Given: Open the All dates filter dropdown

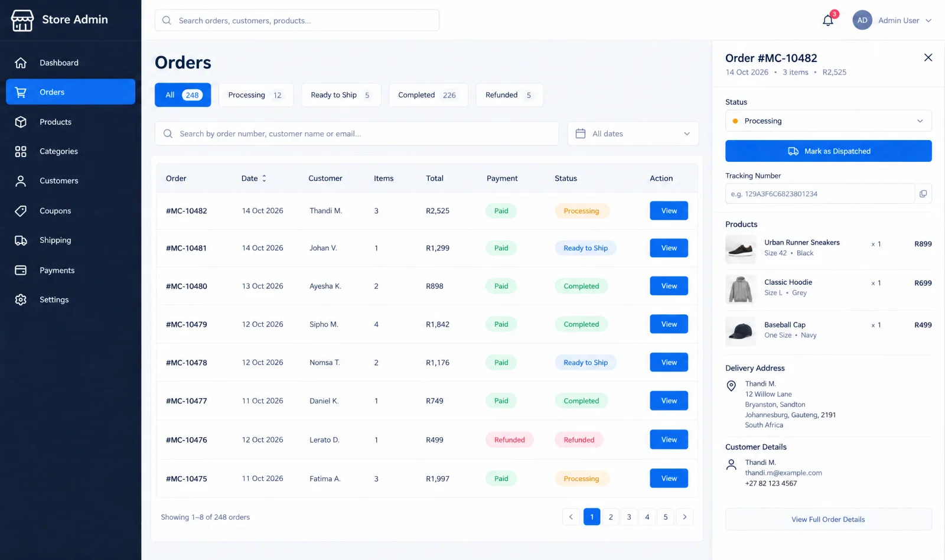Looking at the screenshot, I should click(x=633, y=134).
